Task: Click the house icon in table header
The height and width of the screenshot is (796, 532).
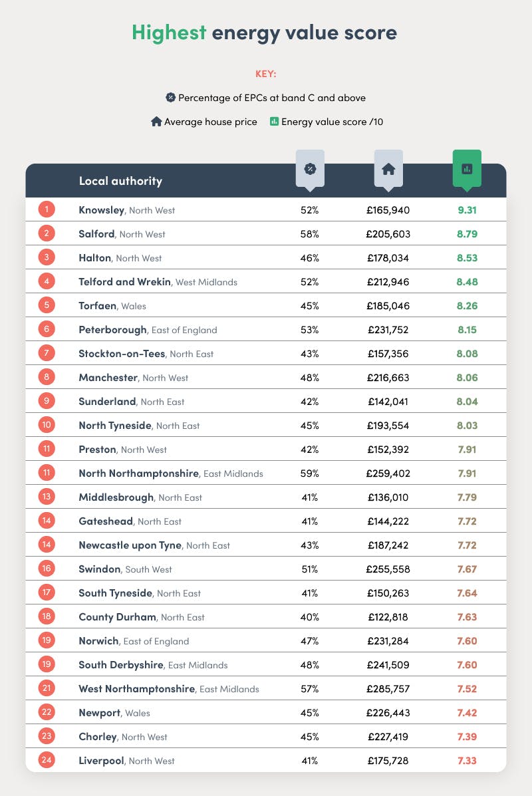Action: (388, 169)
